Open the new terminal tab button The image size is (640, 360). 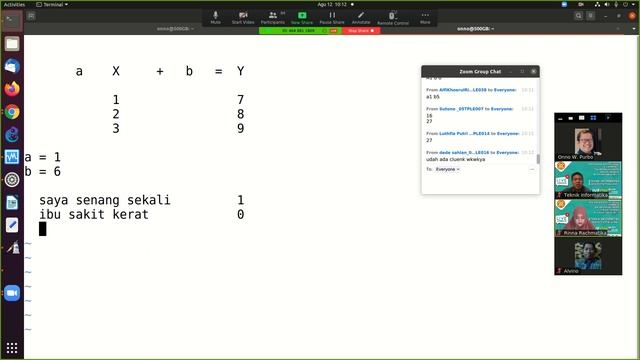click(31, 16)
